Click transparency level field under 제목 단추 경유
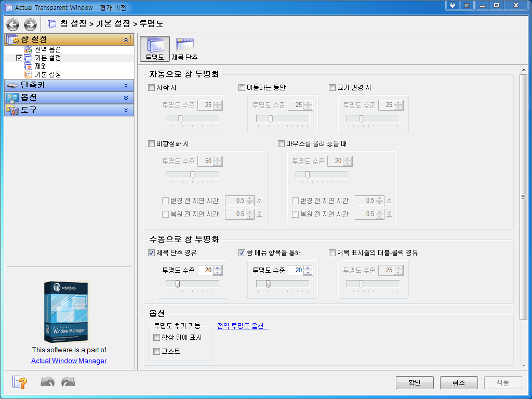 pyautogui.click(x=206, y=270)
